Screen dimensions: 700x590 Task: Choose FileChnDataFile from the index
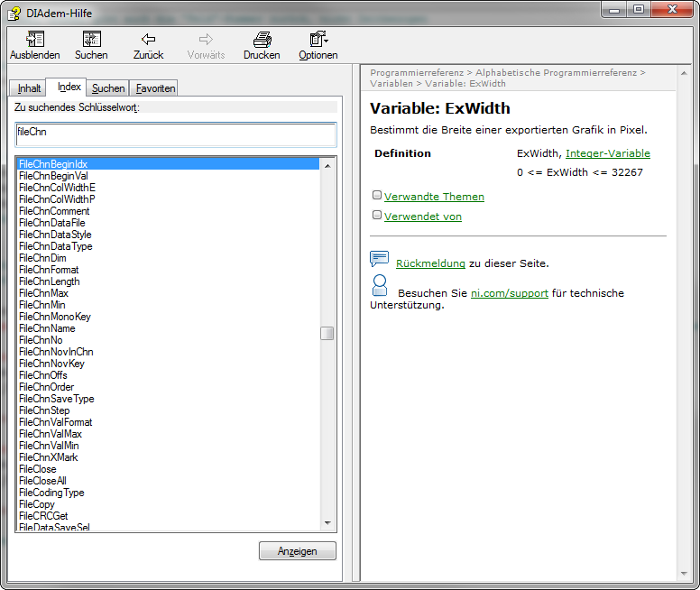tap(51, 223)
